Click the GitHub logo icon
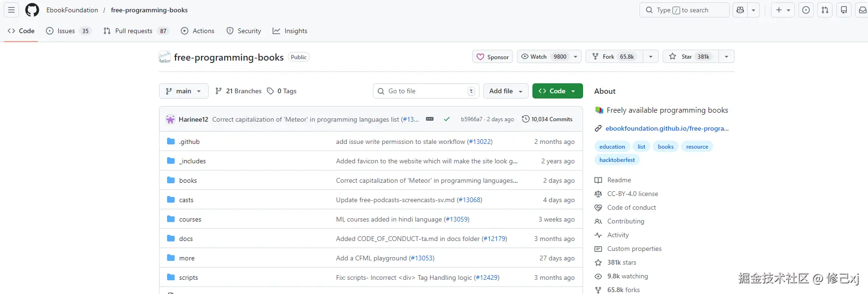Screen dimensions: 868x294 [32, 10]
